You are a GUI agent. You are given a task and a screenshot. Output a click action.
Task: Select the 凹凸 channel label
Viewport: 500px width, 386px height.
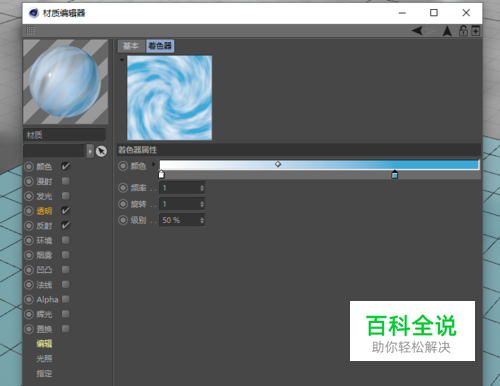coord(44,270)
